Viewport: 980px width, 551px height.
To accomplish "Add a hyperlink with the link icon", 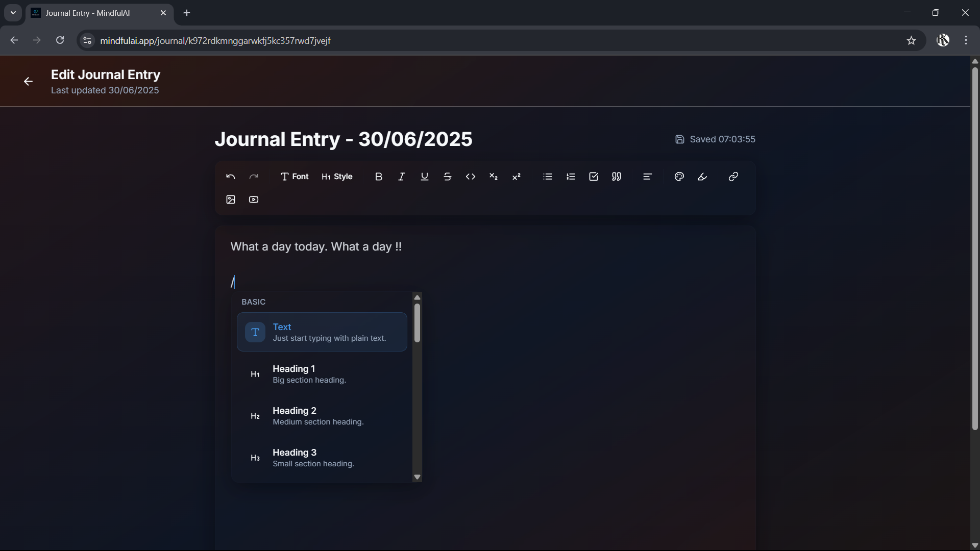I will [733, 177].
